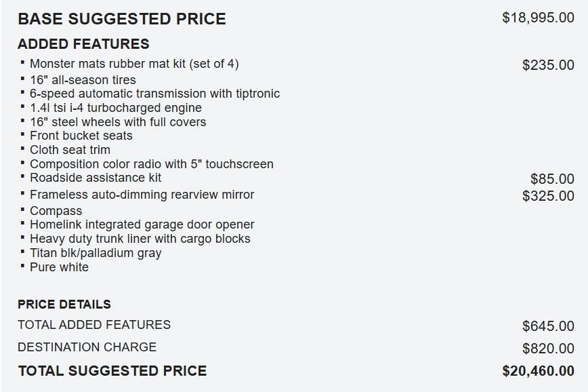Click the Base Suggested Price heading
Screen dimensions: 588x392
tap(122, 19)
